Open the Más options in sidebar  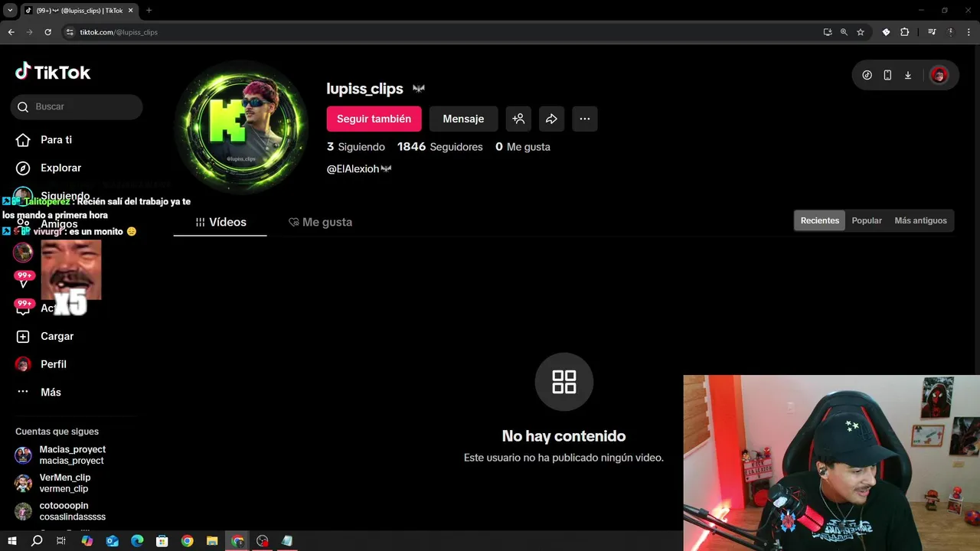(x=39, y=393)
